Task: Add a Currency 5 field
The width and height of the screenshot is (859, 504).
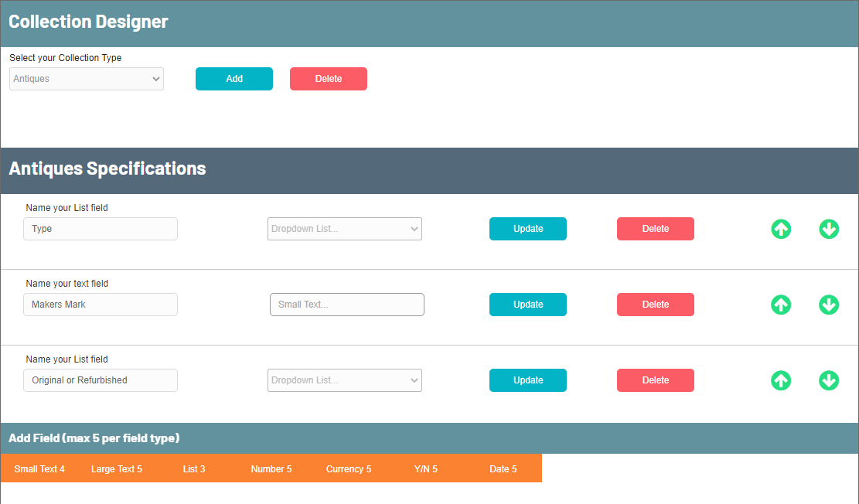Action: (349, 469)
